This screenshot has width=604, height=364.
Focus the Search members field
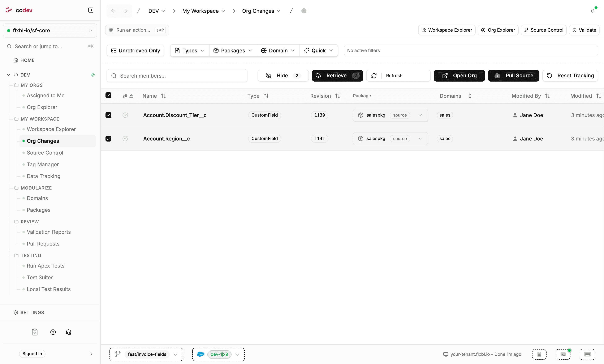tap(177, 76)
